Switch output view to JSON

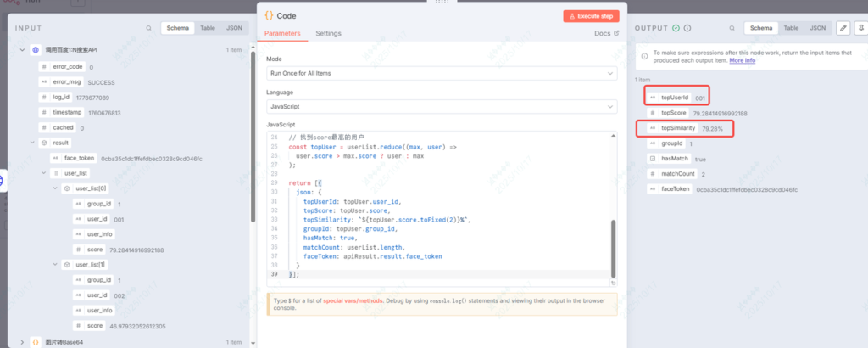click(x=817, y=28)
